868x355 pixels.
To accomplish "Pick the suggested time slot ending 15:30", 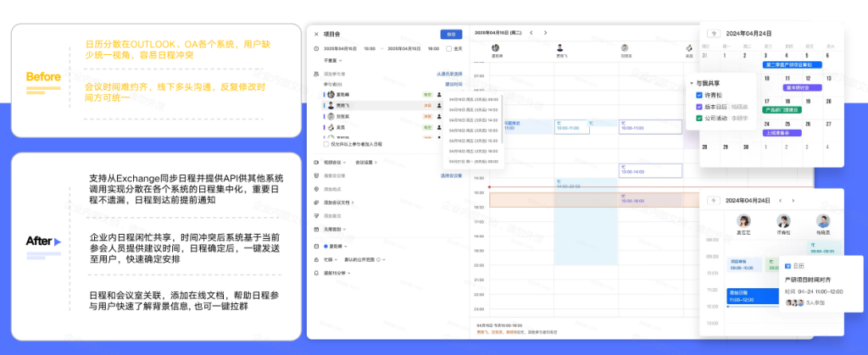I will pos(473,141).
